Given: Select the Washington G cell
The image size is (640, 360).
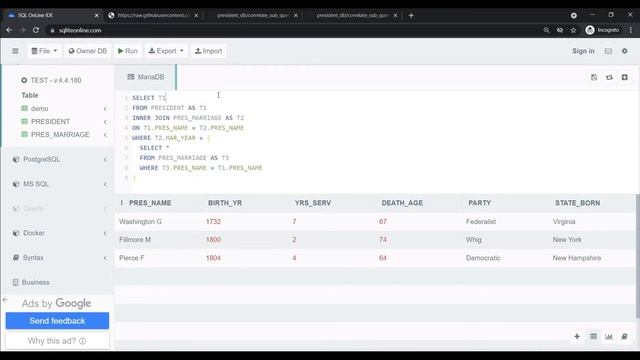Looking at the screenshot, I should [x=140, y=222].
